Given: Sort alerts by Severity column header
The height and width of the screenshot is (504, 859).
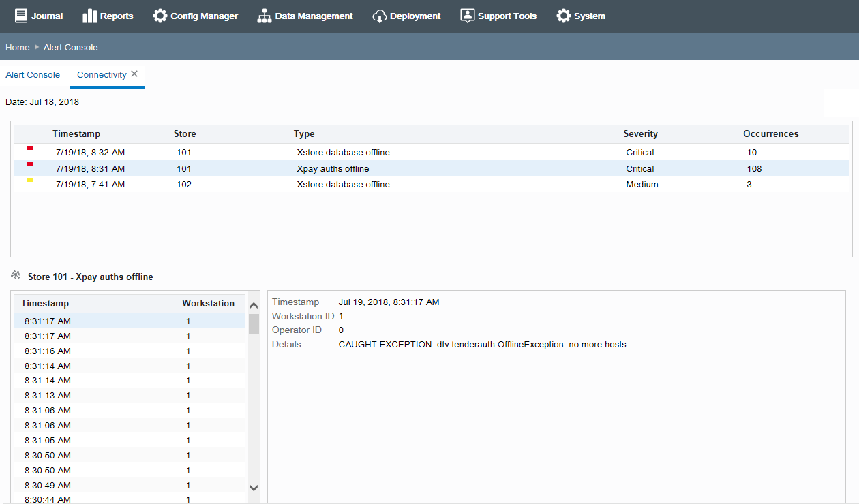Looking at the screenshot, I should [x=640, y=134].
